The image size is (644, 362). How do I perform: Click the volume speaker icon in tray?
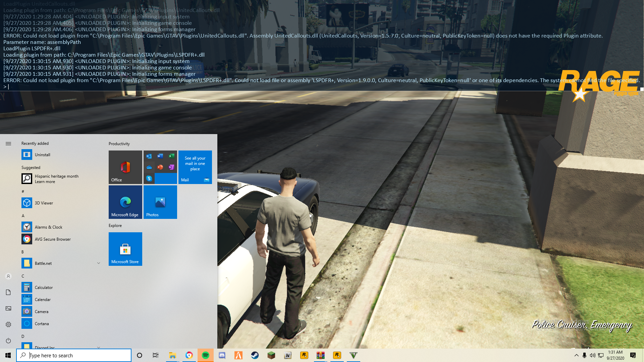tap(592, 355)
